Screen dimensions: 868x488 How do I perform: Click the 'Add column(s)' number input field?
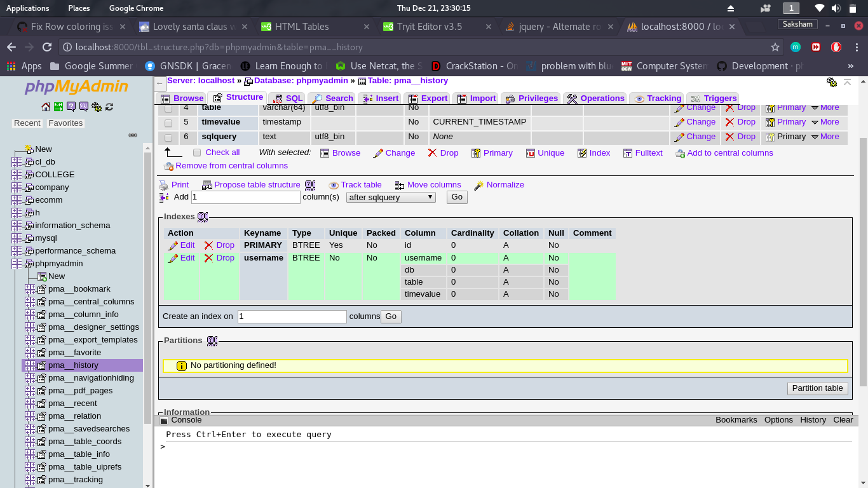click(246, 197)
